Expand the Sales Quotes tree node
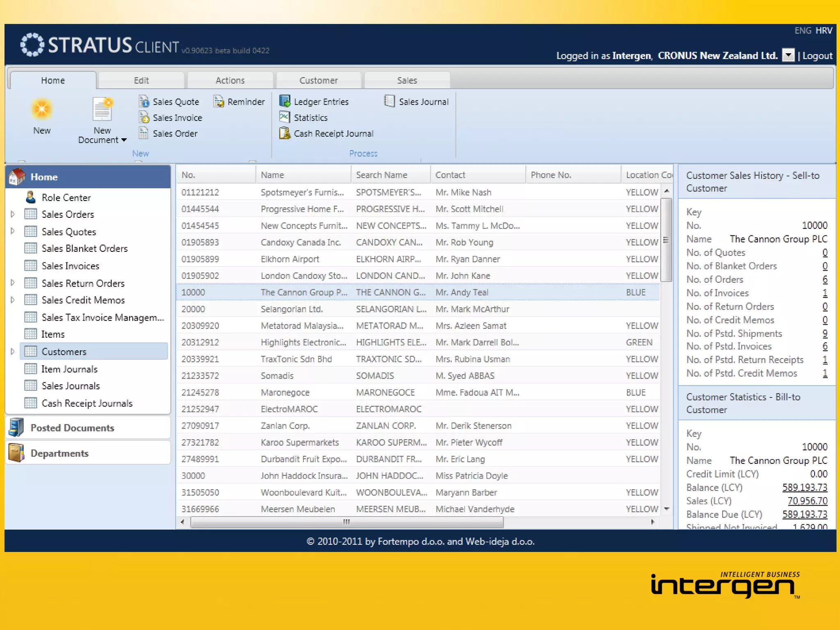Viewport: 840px width, 630px height. click(13, 231)
